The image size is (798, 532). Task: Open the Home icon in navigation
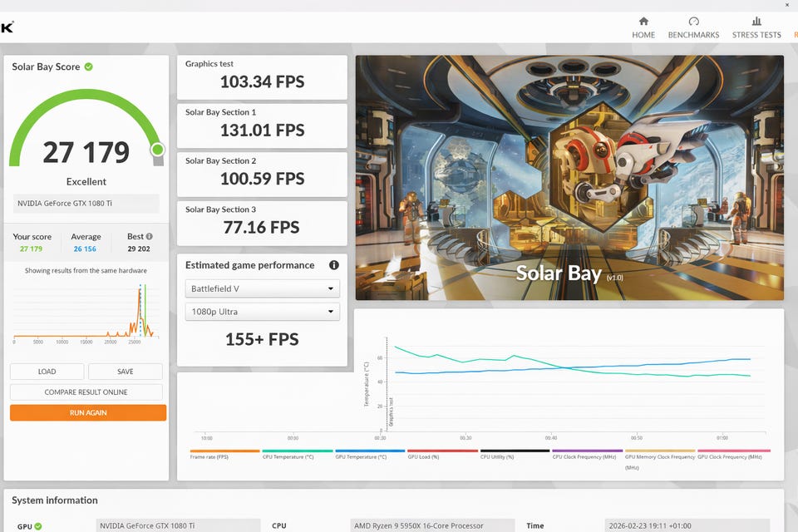643,22
